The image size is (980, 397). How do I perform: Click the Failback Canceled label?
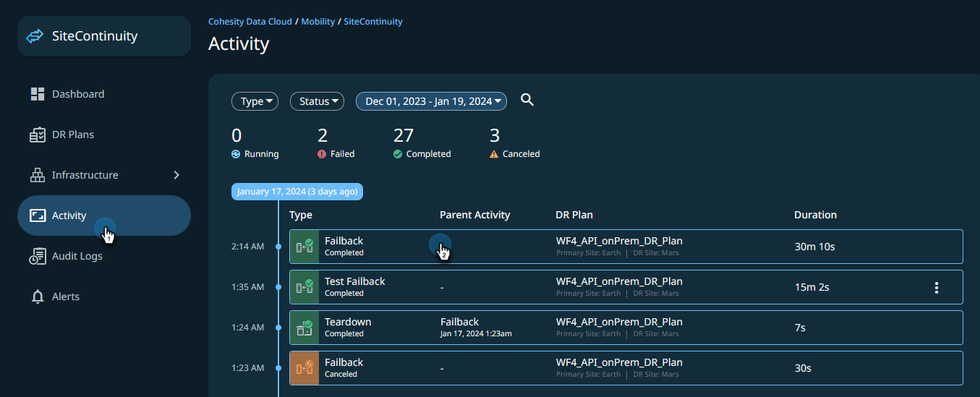(x=341, y=375)
